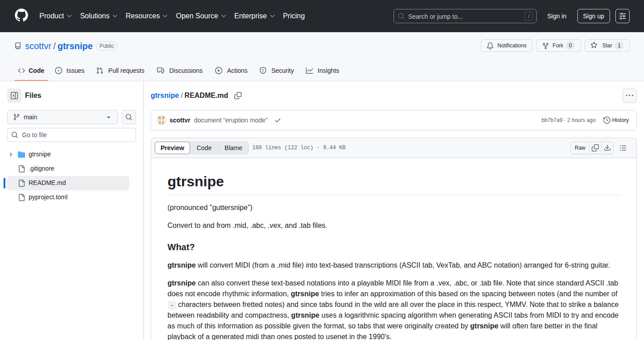The height and width of the screenshot is (340, 644).
Task: Open scottvr commit author link
Action: point(180,120)
